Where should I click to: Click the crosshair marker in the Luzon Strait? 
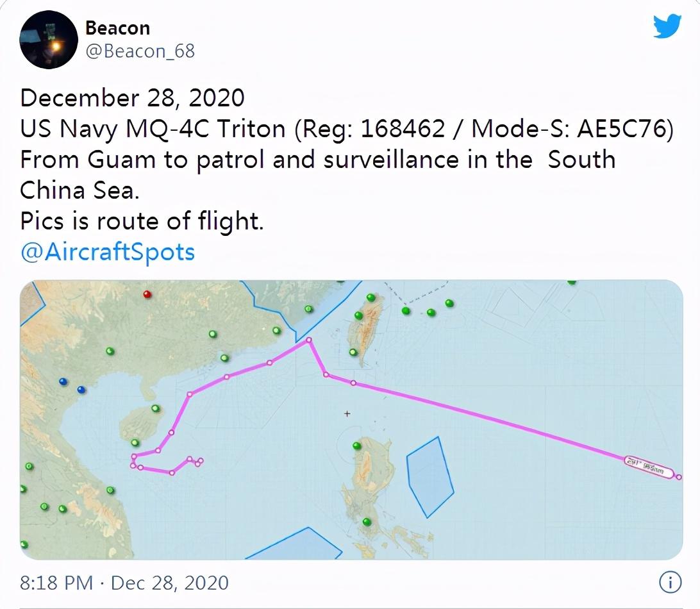tap(347, 414)
